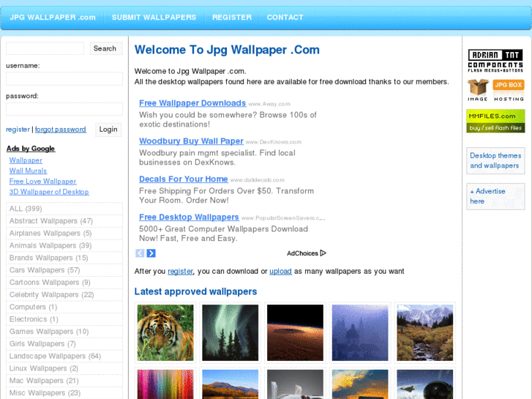Open the tiger wallpaper thumbnail
The height and width of the screenshot is (399, 532).
(x=165, y=332)
